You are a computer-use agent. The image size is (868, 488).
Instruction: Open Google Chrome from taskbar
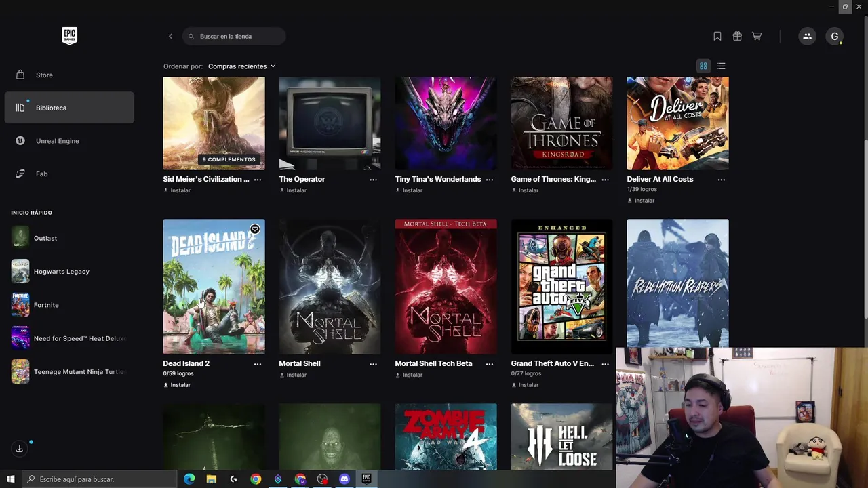click(x=256, y=479)
